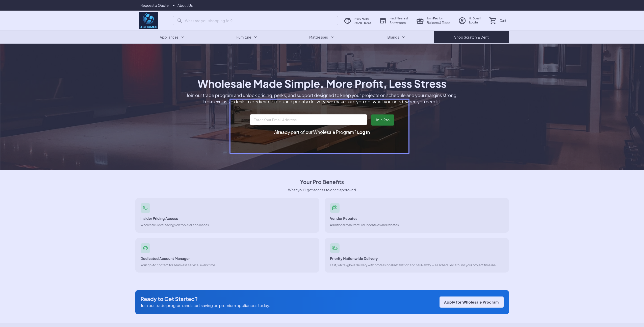
Task: Open the Shop Scratch & Dent tab
Action: click(x=471, y=37)
